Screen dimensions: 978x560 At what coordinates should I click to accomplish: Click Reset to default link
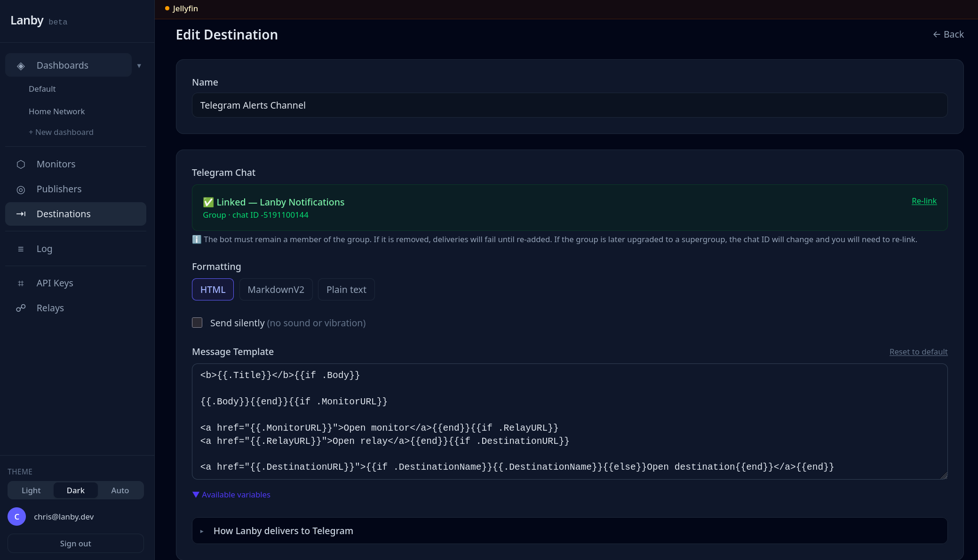[x=918, y=352]
